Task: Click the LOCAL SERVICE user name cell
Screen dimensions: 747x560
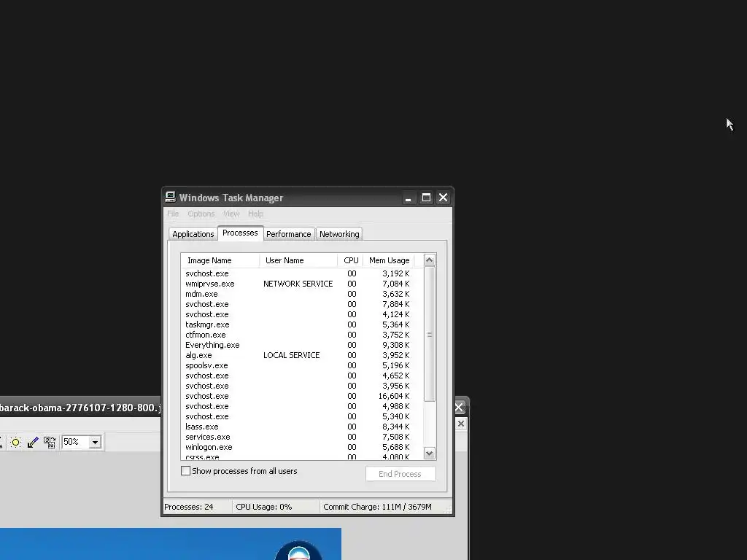Action: [292, 355]
